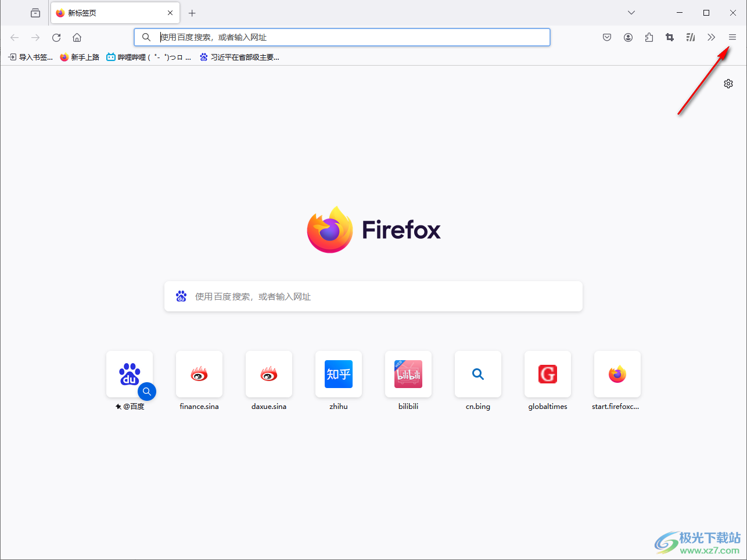Image resolution: width=747 pixels, height=560 pixels.
Task: Maximize the Firefox window
Action: click(706, 13)
